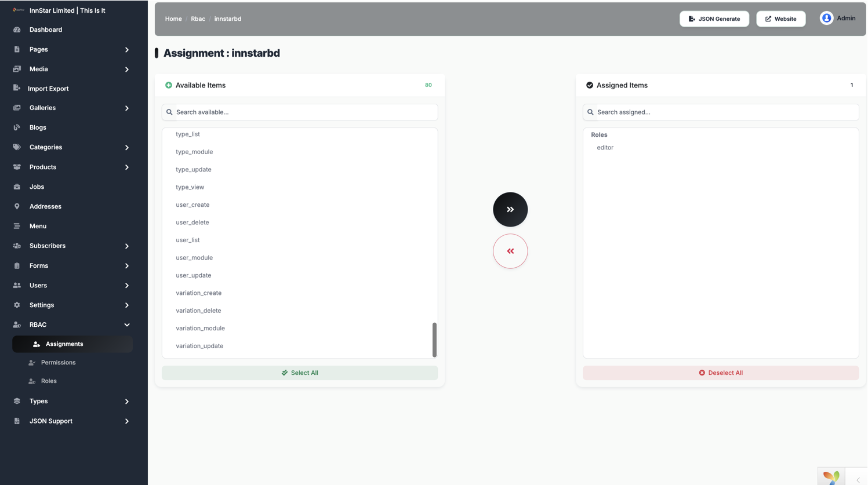Expand the Types menu chevron
Screen dimensions: 868x485
coord(127,402)
